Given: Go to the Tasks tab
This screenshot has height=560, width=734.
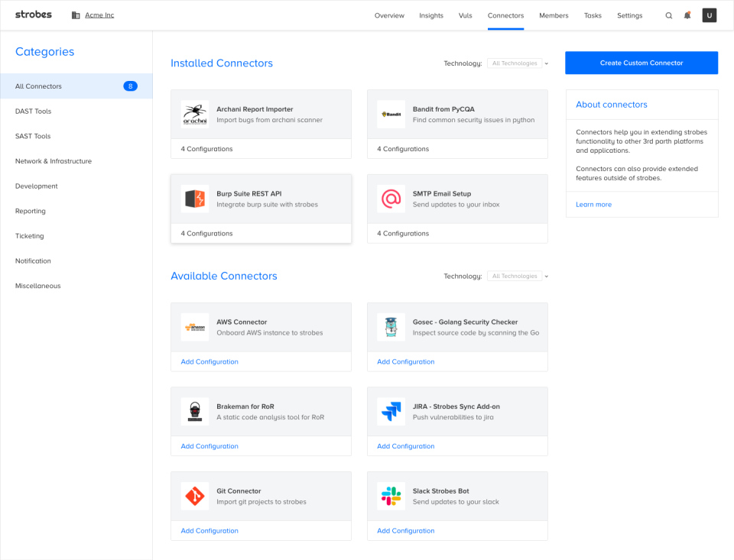Looking at the screenshot, I should pyautogui.click(x=593, y=15).
